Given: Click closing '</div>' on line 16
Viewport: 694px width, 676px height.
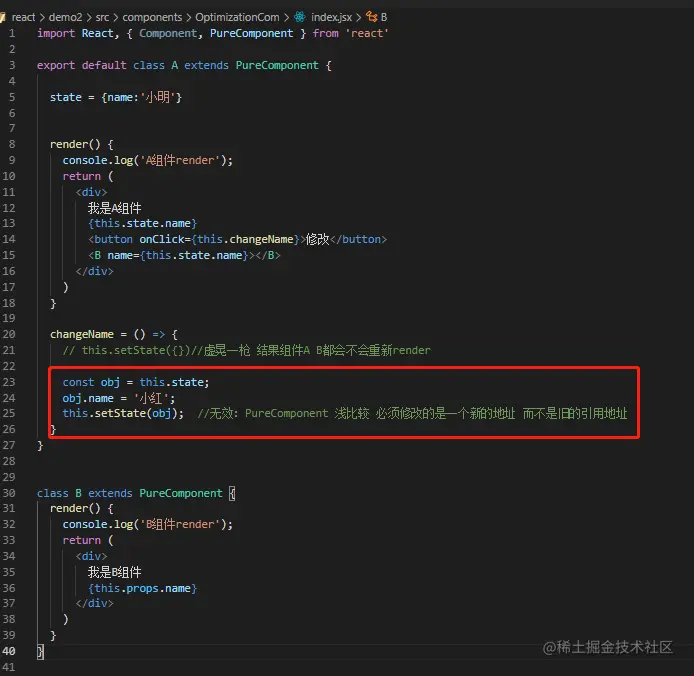Looking at the screenshot, I should pos(94,271).
